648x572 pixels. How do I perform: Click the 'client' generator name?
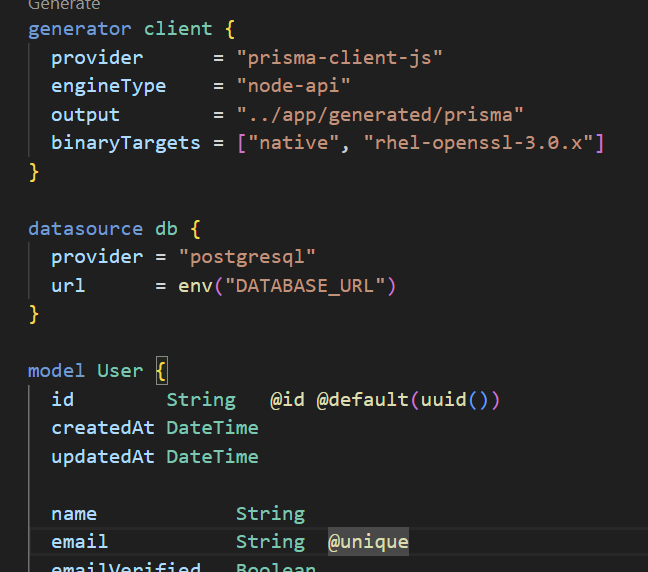pyautogui.click(x=178, y=29)
